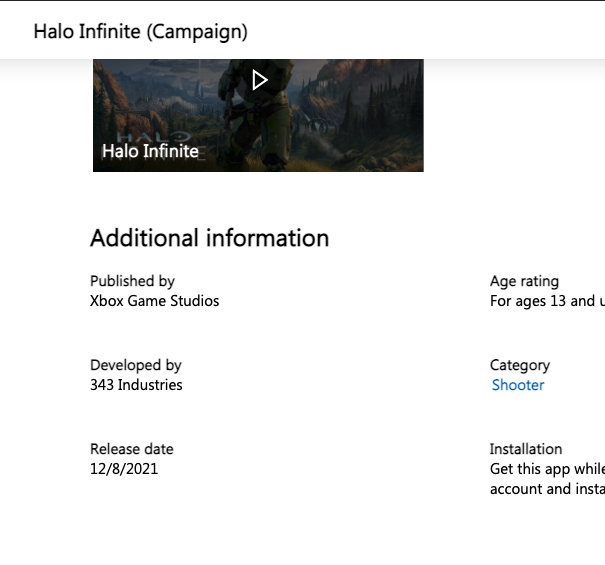Select the 'Halo Infinite (Campaign)' page title

click(140, 32)
